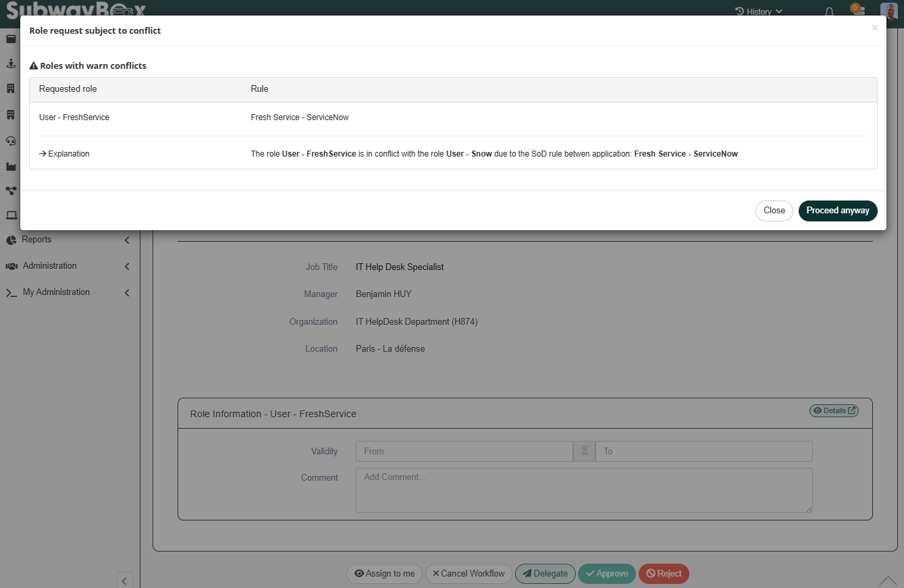Image resolution: width=904 pixels, height=588 pixels.
Task: Click the Validity From date field
Action: click(464, 452)
